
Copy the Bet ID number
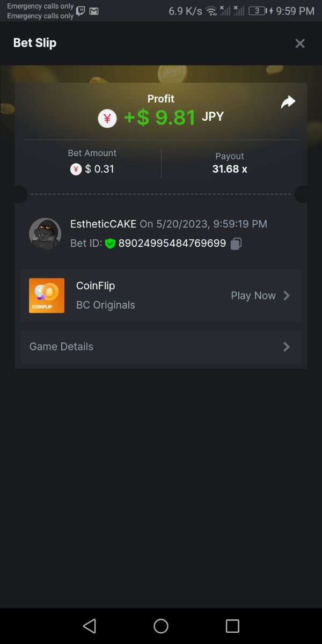(x=236, y=244)
